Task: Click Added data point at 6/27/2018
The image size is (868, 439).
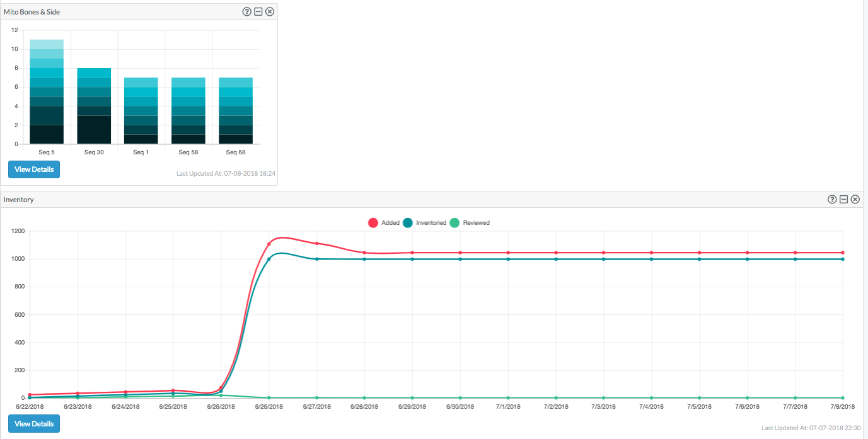Action: 317,243
